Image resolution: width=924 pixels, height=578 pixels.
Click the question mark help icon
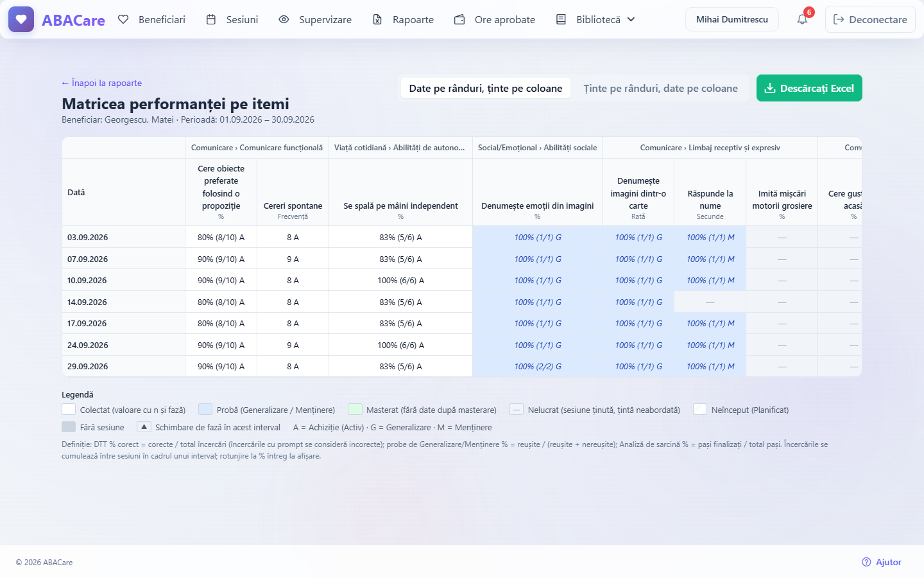click(866, 562)
